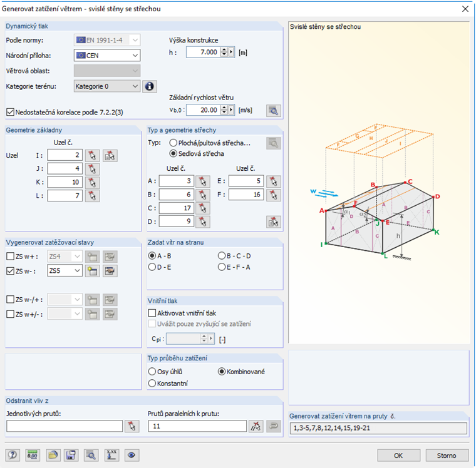Choose Osy úhlů load distribution
Viewport: 476px width, 468px height.
click(x=152, y=372)
